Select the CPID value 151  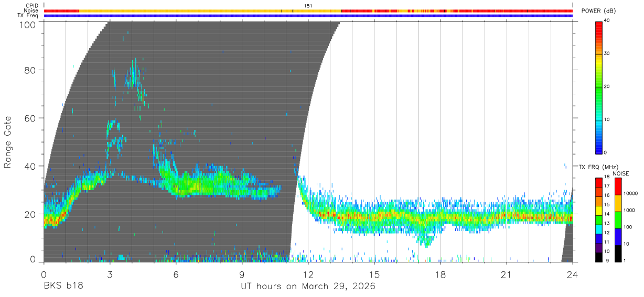(x=308, y=6)
